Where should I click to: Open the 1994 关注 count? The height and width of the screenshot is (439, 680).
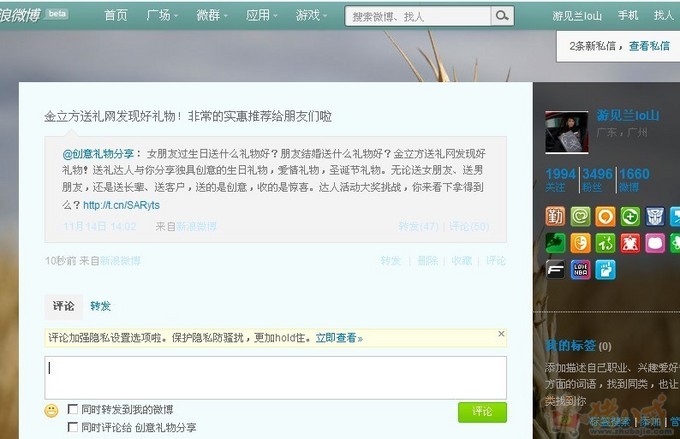[561, 180]
